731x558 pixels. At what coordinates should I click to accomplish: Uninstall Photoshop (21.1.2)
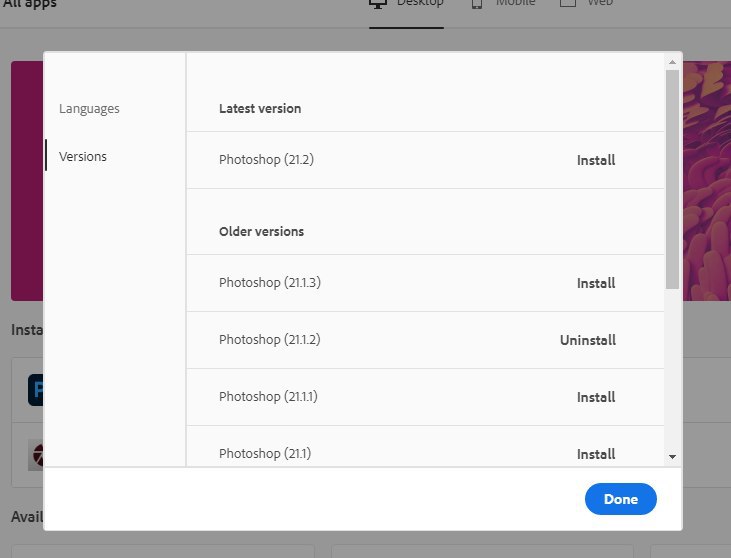click(x=588, y=340)
